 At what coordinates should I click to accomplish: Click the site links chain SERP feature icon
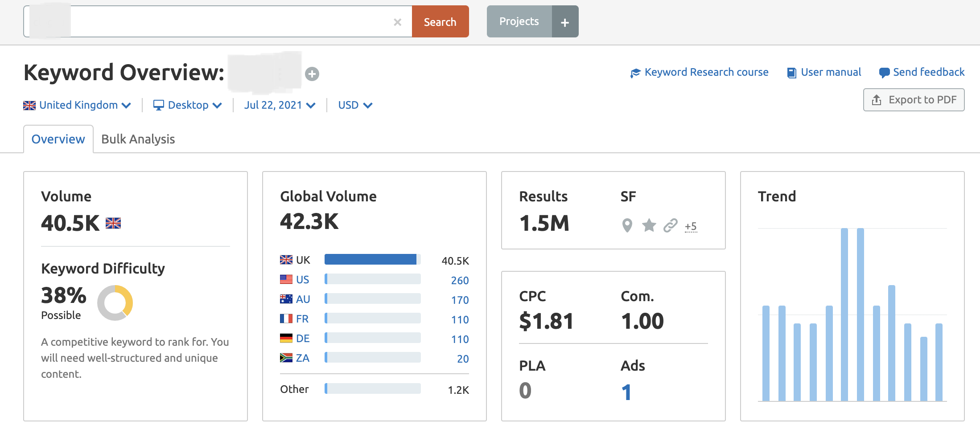click(670, 225)
